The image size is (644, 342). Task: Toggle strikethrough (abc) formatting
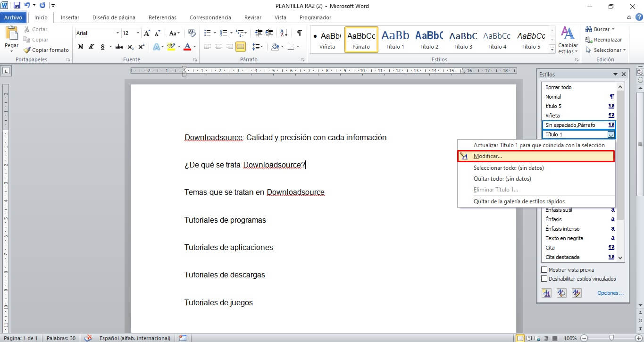pos(119,47)
